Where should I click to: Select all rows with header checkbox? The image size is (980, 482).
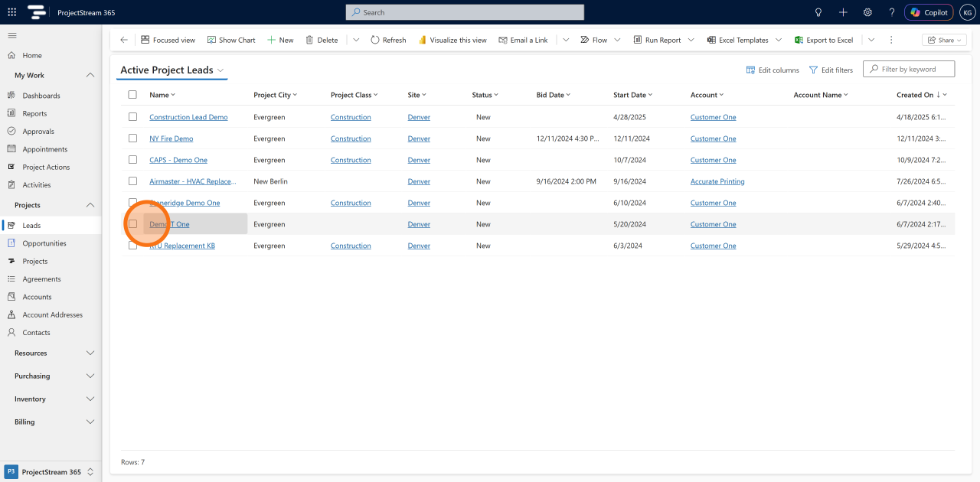[x=132, y=95]
